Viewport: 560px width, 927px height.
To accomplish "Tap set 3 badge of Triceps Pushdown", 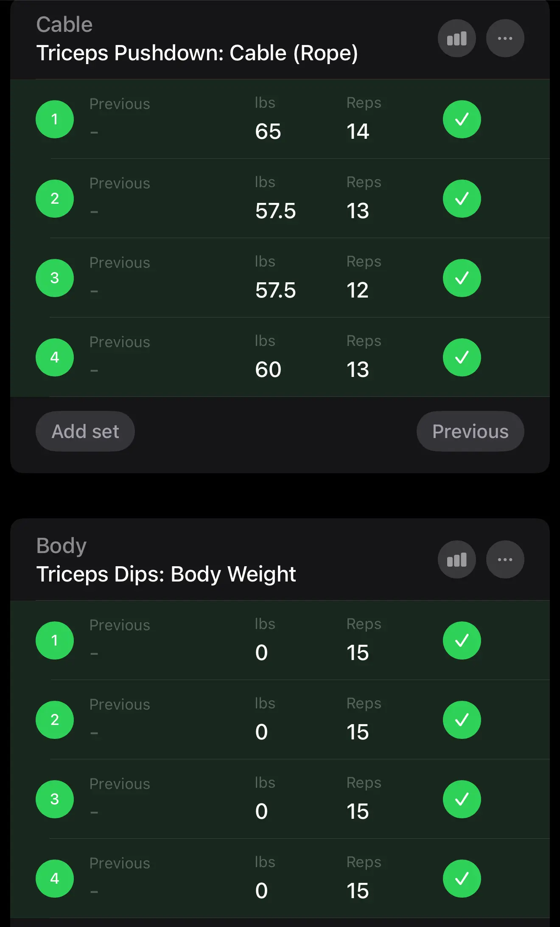I will [x=55, y=278].
